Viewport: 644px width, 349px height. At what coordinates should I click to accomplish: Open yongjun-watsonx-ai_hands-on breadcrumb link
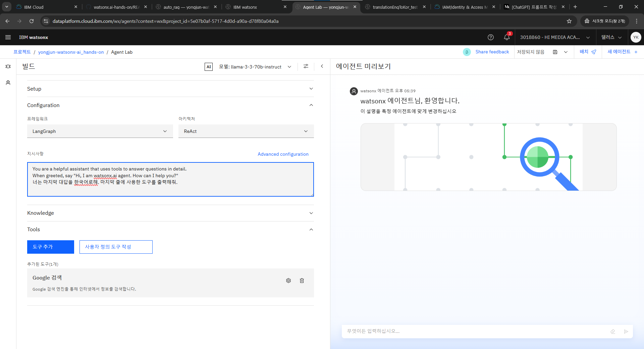[x=71, y=52]
